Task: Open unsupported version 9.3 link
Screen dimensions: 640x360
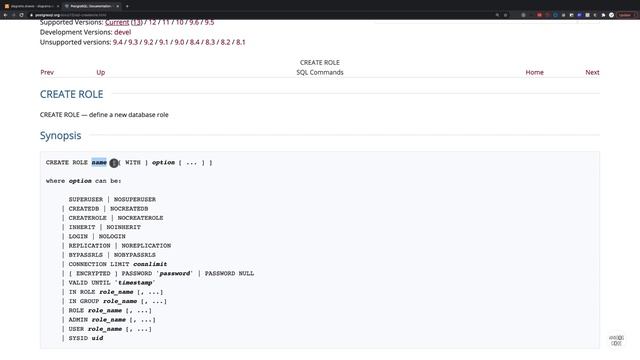Action: pos(133,42)
